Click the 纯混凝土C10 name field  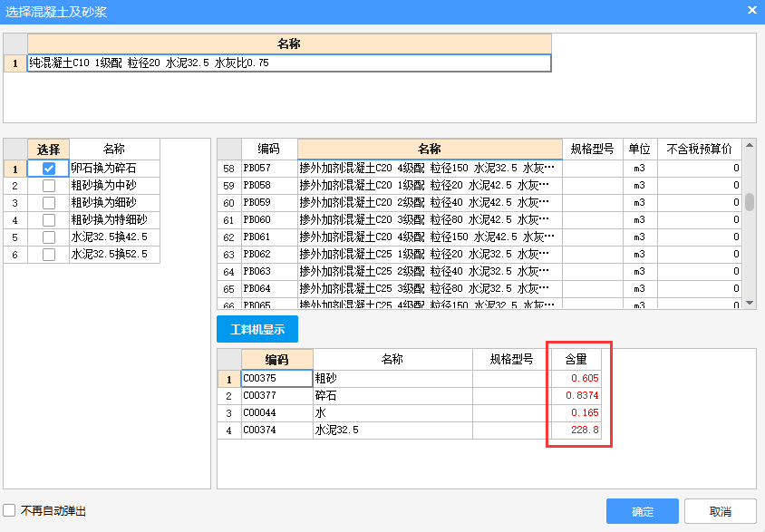pyautogui.click(x=288, y=63)
